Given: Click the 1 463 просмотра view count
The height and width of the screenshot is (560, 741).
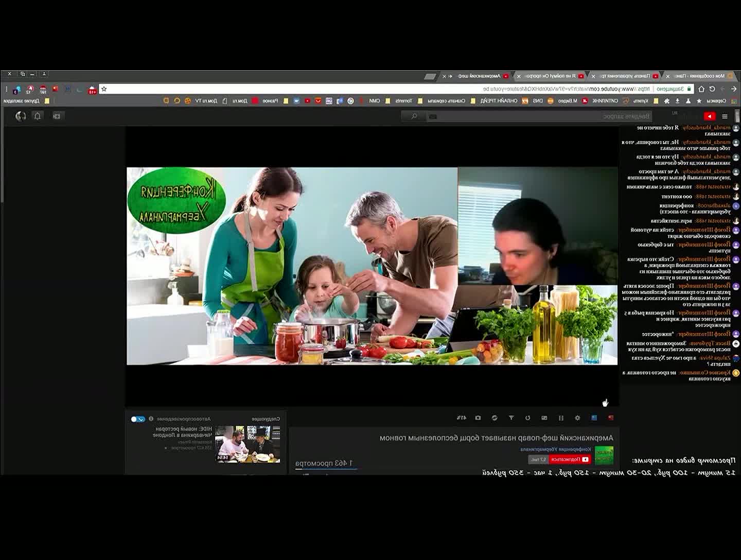Looking at the screenshot, I should point(324,463).
